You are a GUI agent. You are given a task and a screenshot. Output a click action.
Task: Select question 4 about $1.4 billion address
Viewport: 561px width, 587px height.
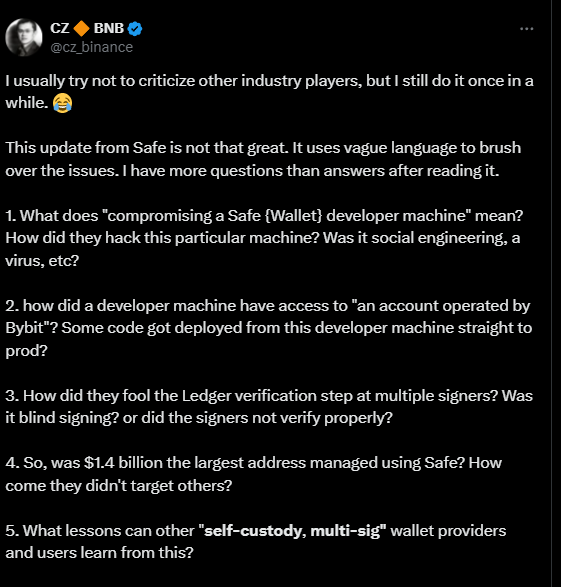[253, 474]
